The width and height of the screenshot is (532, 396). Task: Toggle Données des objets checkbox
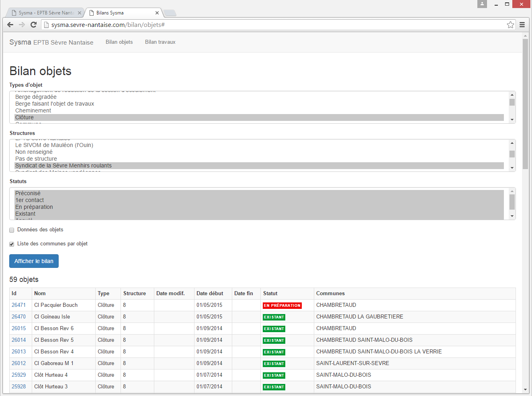point(12,230)
